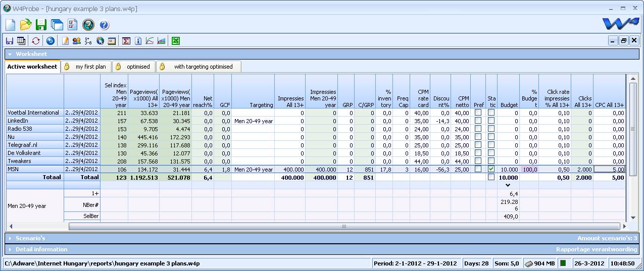Open a file with the folder icon

pyautogui.click(x=26, y=25)
